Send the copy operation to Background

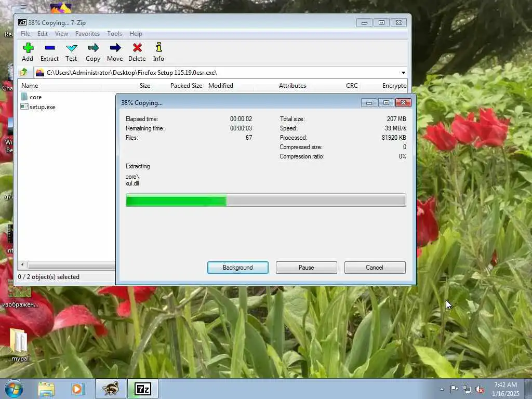[238, 268]
